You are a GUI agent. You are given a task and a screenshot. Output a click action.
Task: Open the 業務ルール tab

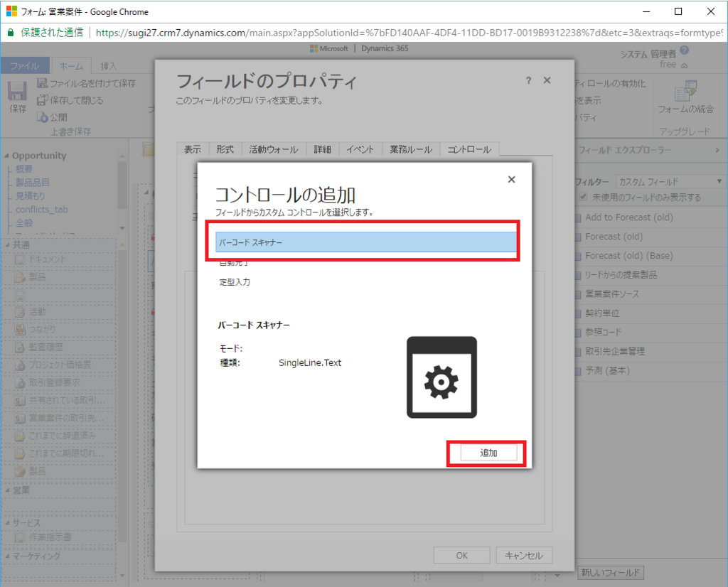(x=411, y=149)
